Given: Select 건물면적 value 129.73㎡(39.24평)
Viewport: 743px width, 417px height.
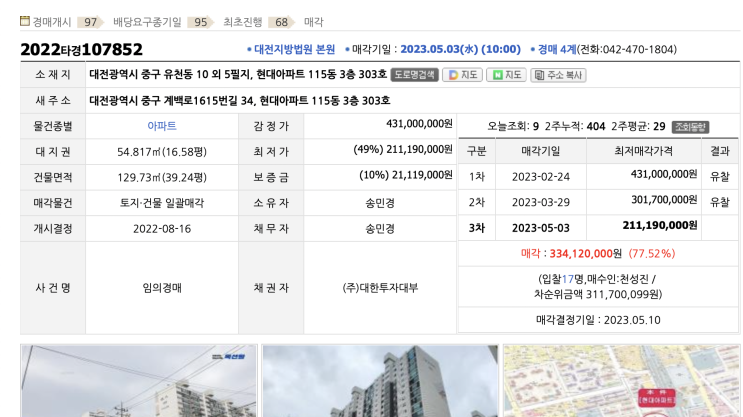Looking at the screenshot, I should 162,177.
